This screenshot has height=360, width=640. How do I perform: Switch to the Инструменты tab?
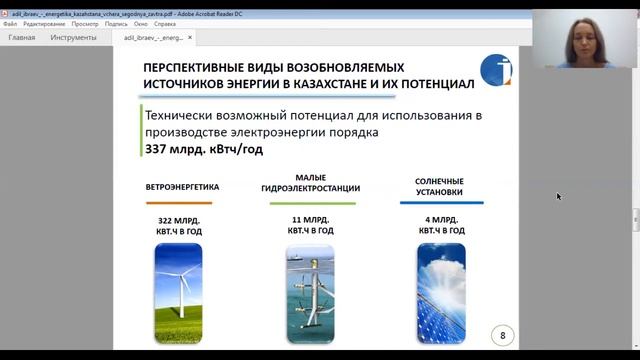pos(73,38)
